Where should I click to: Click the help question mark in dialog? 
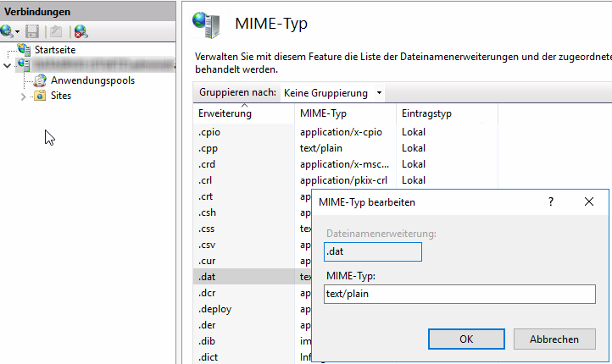click(550, 202)
